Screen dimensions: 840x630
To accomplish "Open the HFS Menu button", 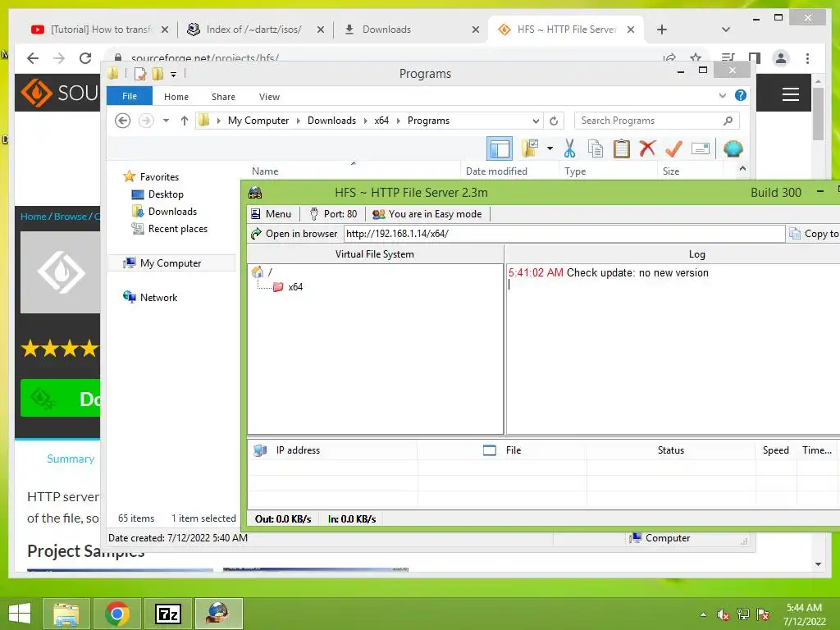I will [x=272, y=214].
